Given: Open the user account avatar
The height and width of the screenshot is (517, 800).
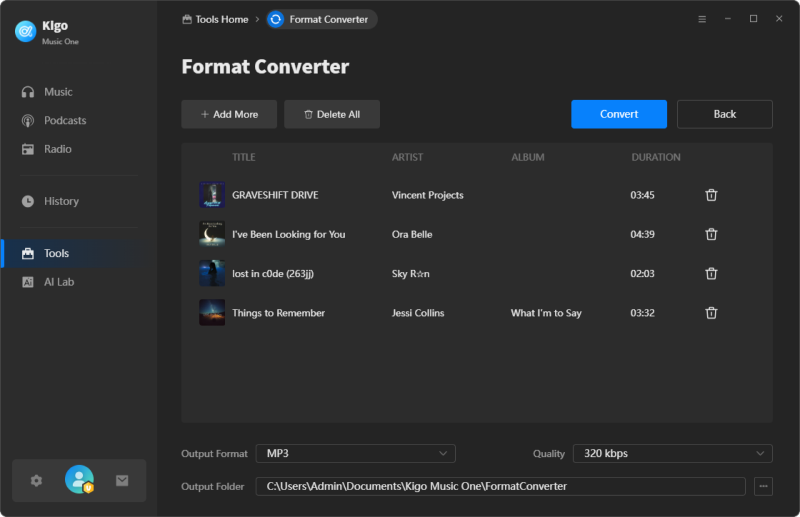Looking at the screenshot, I should 79,479.
